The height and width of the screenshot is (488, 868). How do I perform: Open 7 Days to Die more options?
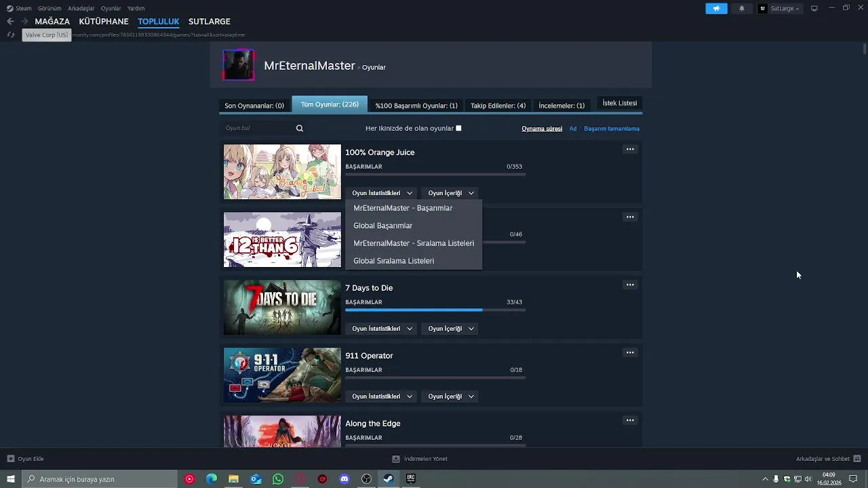pos(630,285)
